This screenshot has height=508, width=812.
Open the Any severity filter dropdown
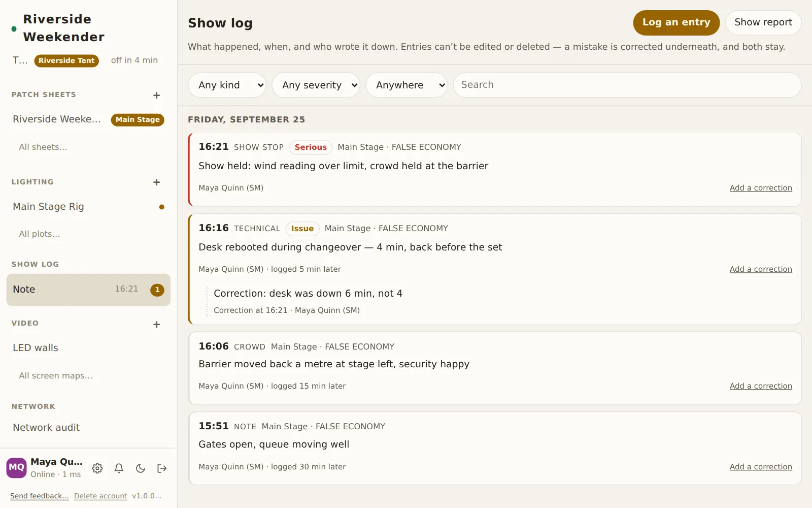(x=316, y=85)
